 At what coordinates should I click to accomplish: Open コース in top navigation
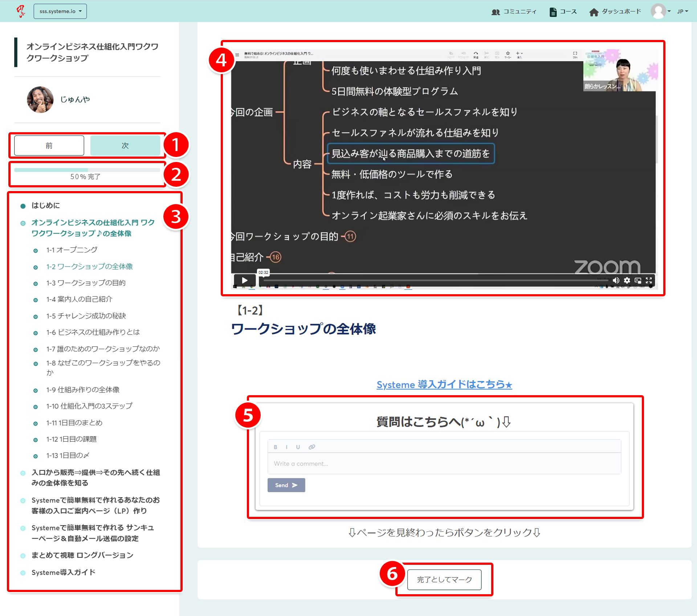point(563,12)
